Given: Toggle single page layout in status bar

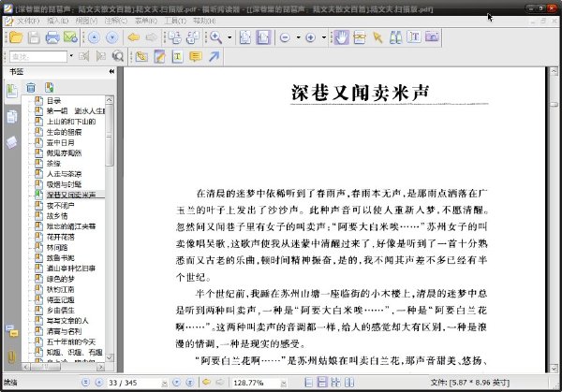Looking at the screenshot, I should [x=308, y=383].
